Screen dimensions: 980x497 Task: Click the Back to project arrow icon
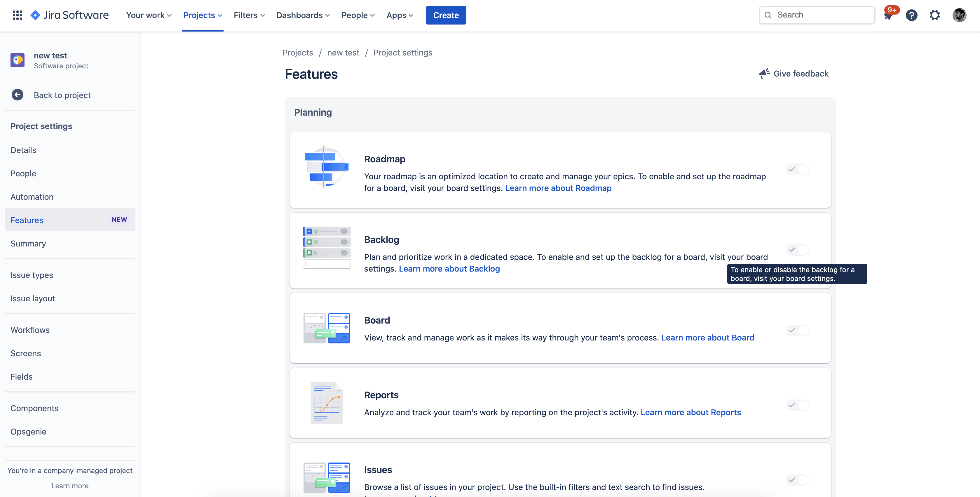coord(18,95)
